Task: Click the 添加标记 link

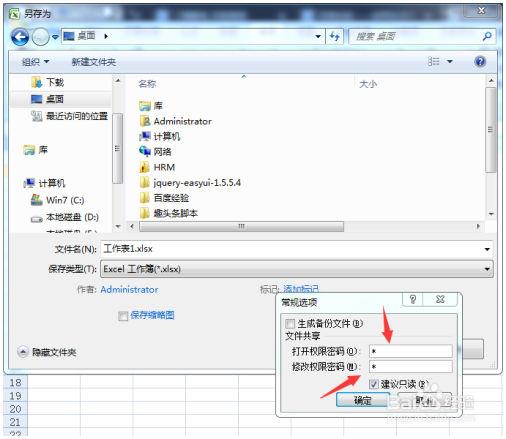Action: [x=301, y=289]
